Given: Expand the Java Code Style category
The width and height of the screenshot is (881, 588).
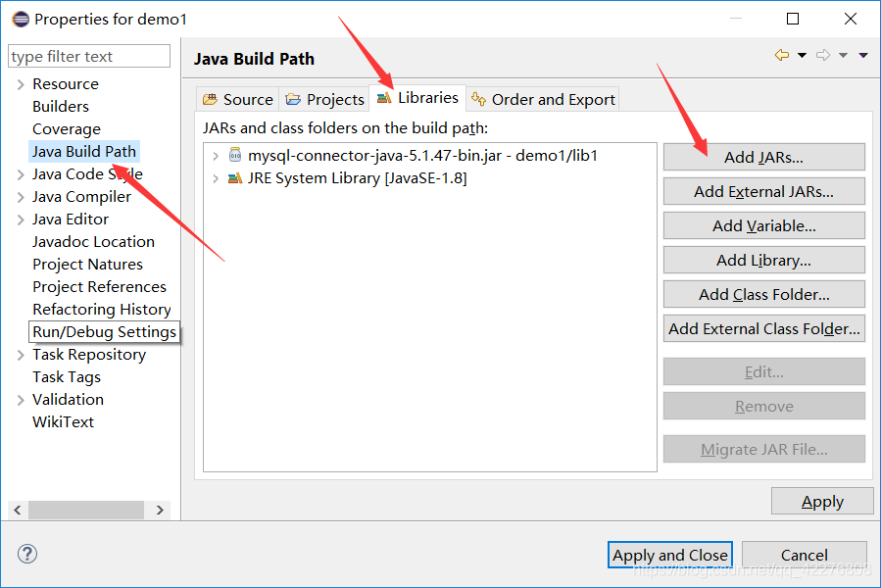Looking at the screenshot, I should 20,173.
